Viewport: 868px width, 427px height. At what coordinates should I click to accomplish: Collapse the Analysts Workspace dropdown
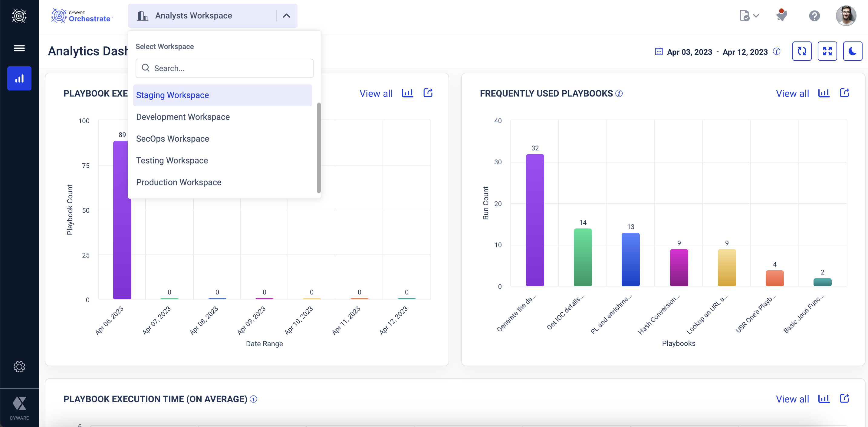pos(286,16)
